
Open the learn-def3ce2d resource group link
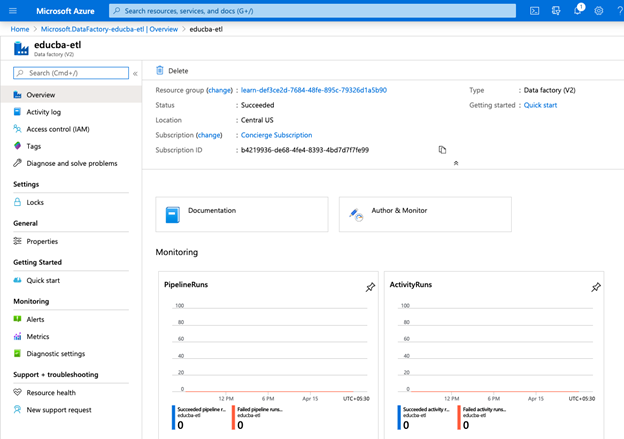coord(314,90)
